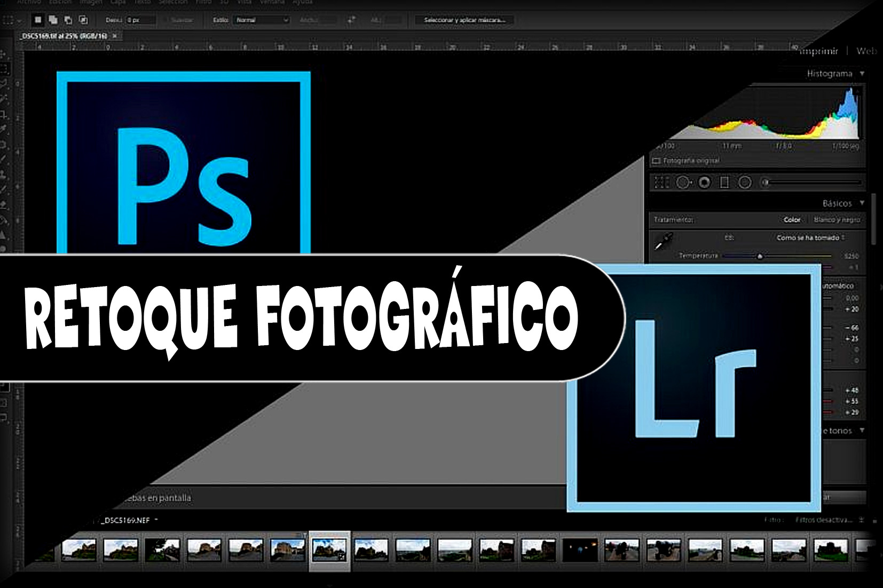Toggle Fotografía original checkbox
Viewport: 883px width, 588px height.
point(657,161)
